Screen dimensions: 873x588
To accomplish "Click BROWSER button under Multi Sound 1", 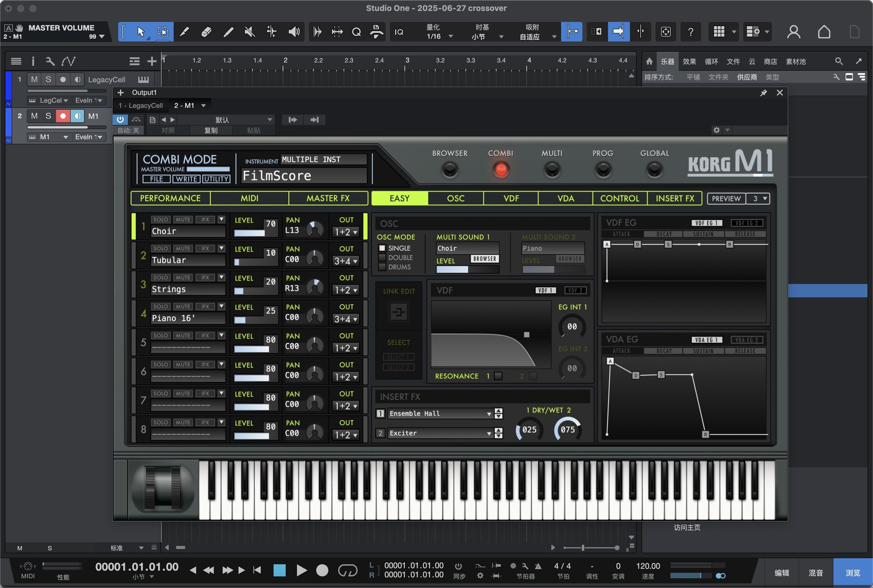I will pos(485,259).
